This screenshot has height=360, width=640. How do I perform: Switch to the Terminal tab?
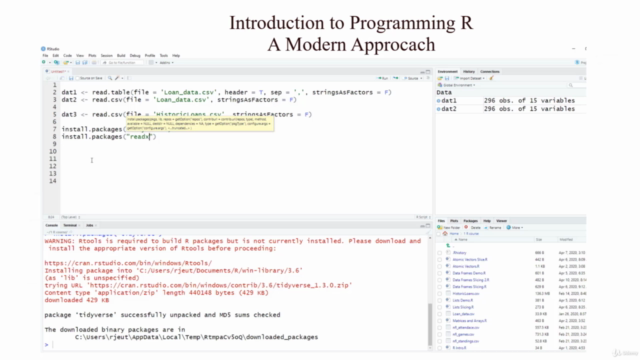click(x=70, y=225)
